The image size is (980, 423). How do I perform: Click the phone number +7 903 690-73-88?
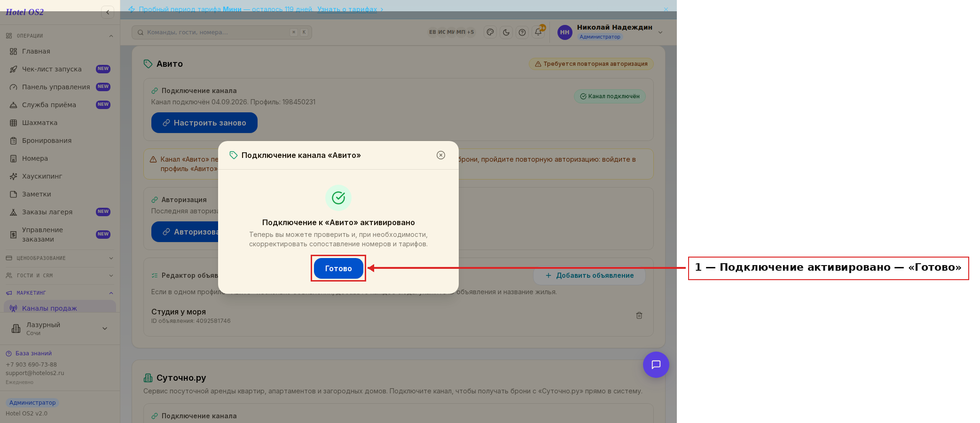click(x=31, y=365)
